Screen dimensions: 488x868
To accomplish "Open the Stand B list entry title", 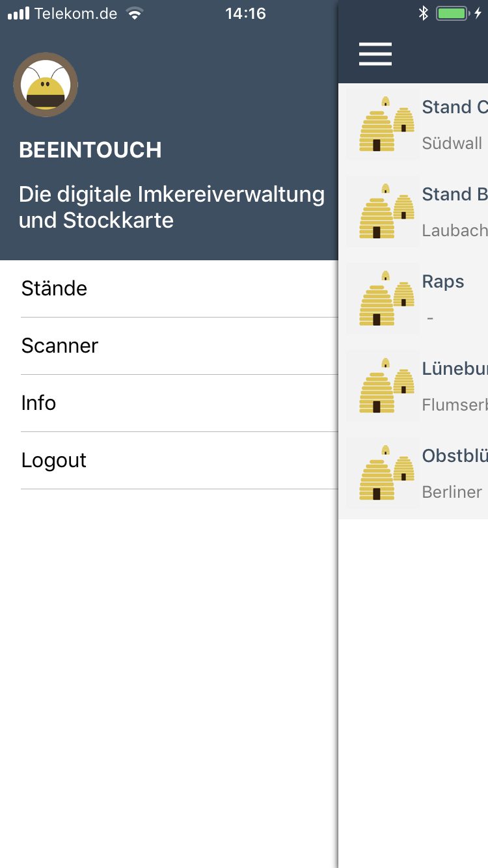I will 455,194.
